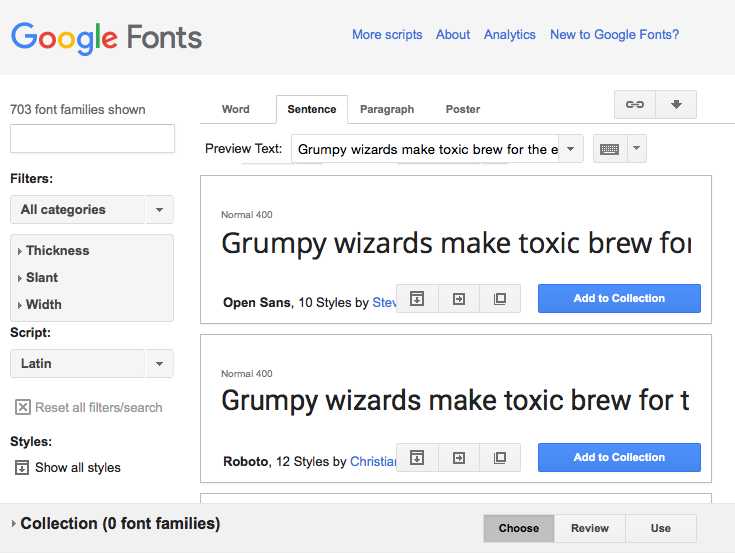Image resolution: width=735 pixels, height=553 pixels.
Task: Open dropdown arrow beside keyboard icon
Action: (637, 149)
